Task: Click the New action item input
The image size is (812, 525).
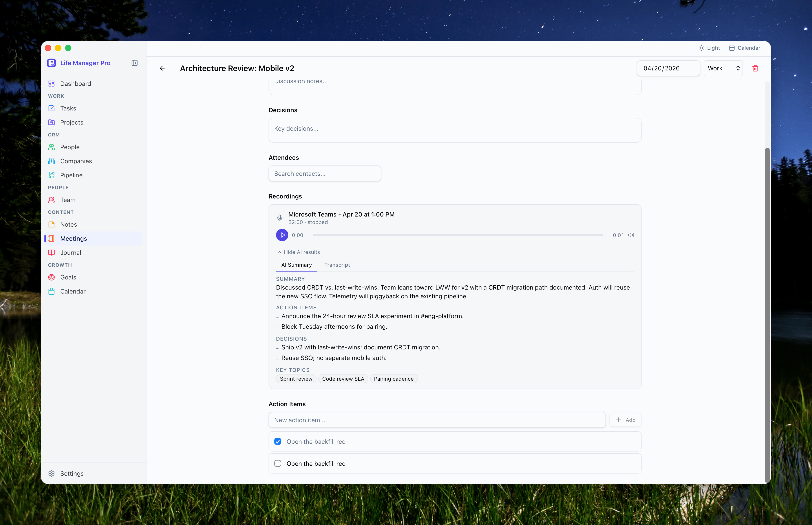Action: click(x=437, y=420)
